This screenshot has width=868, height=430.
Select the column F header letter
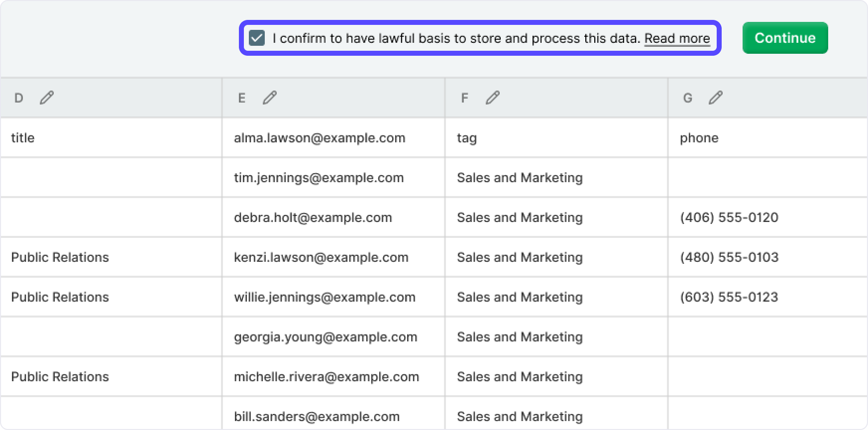click(464, 98)
